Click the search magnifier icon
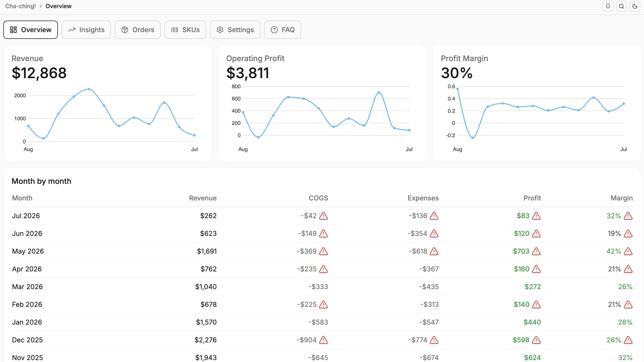This screenshot has height=362, width=644. [x=621, y=6]
